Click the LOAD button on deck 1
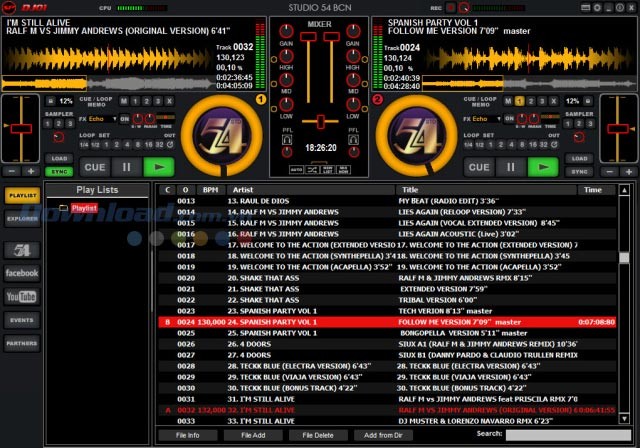 59,158
